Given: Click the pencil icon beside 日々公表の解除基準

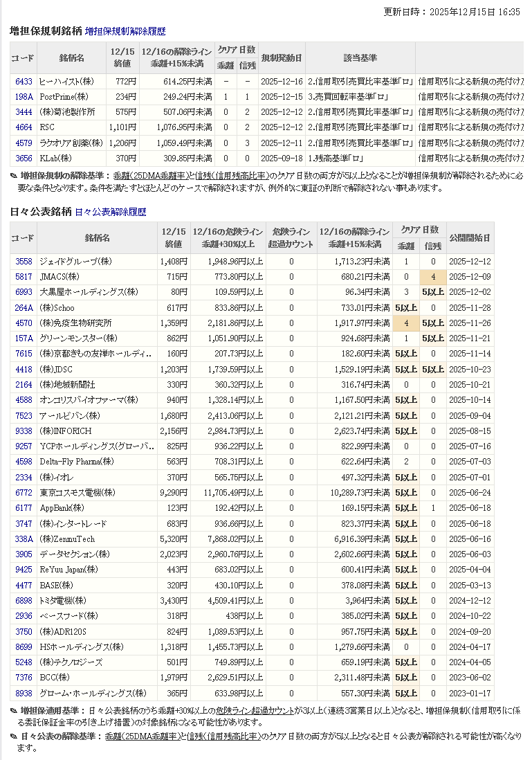Looking at the screenshot, I should coord(15,736).
